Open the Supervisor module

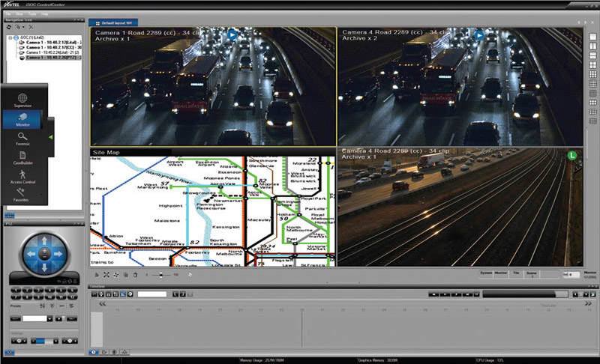click(22, 100)
